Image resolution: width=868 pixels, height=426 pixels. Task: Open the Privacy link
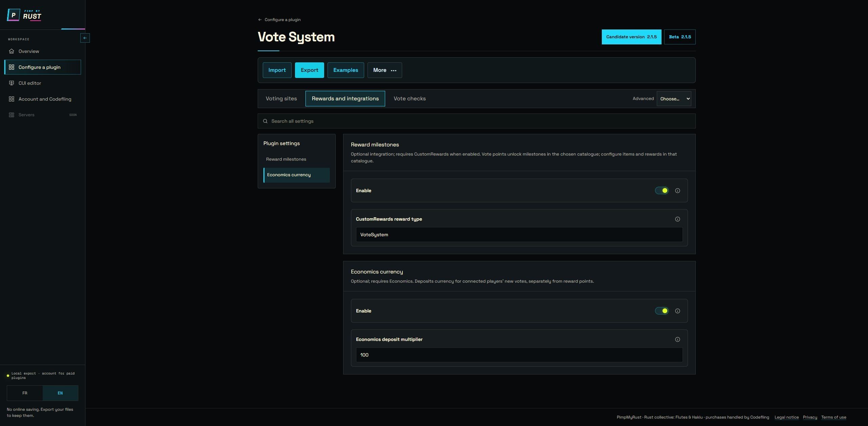[x=810, y=417]
